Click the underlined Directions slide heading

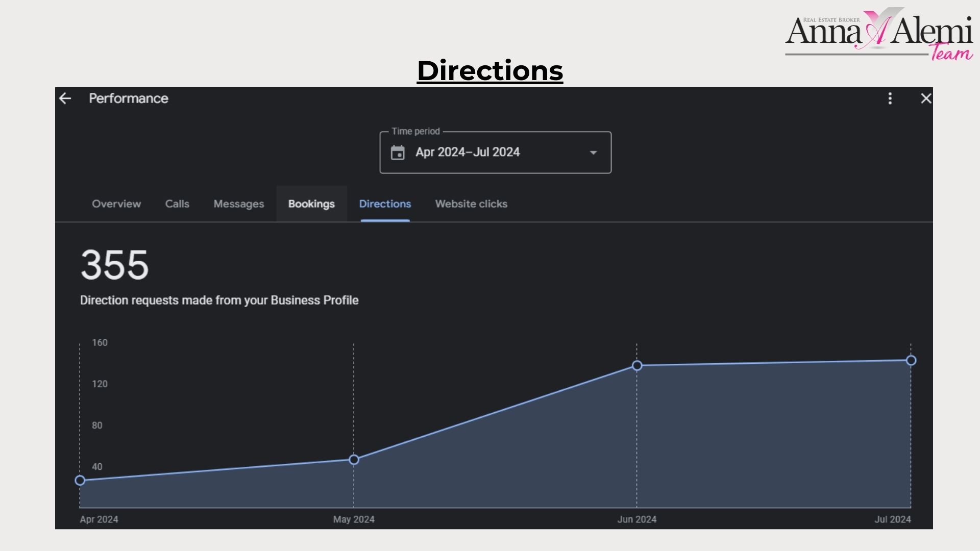(490, 70)
